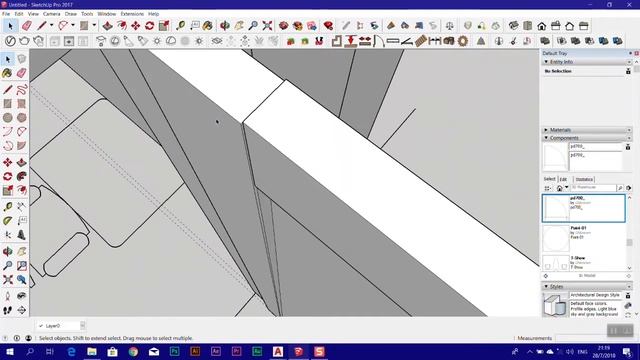Click the component name field pd700_

pyautogui.click(x=596, y=147)
